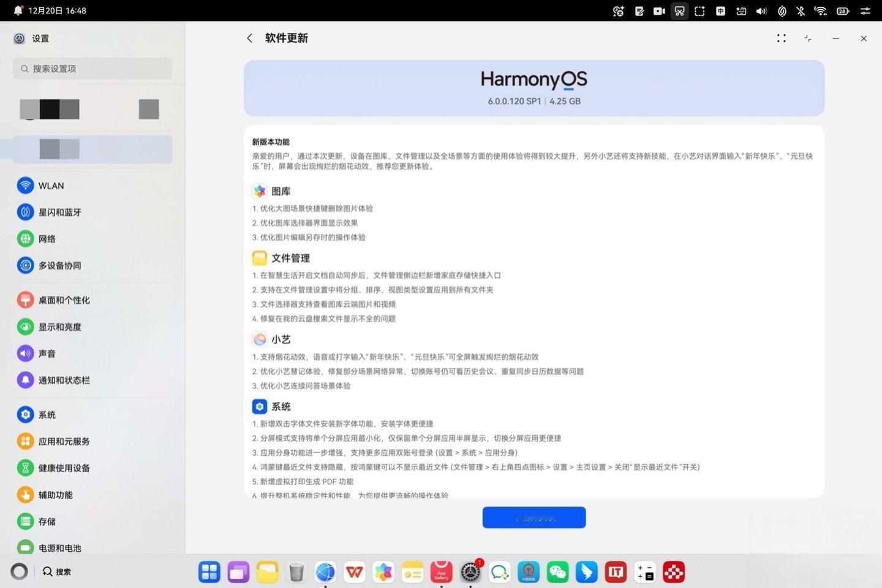This screenshot has width=882, height=588.
Task: Click the region-select icon in status bar
Action: [x=699, y=10]
